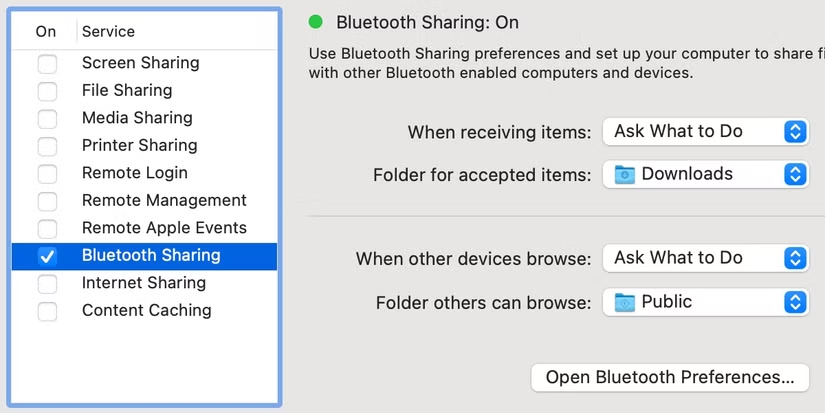Toggle the Media Sharing checkbox
Viewport: 825px width, 413px height.
tap(47, 119)
